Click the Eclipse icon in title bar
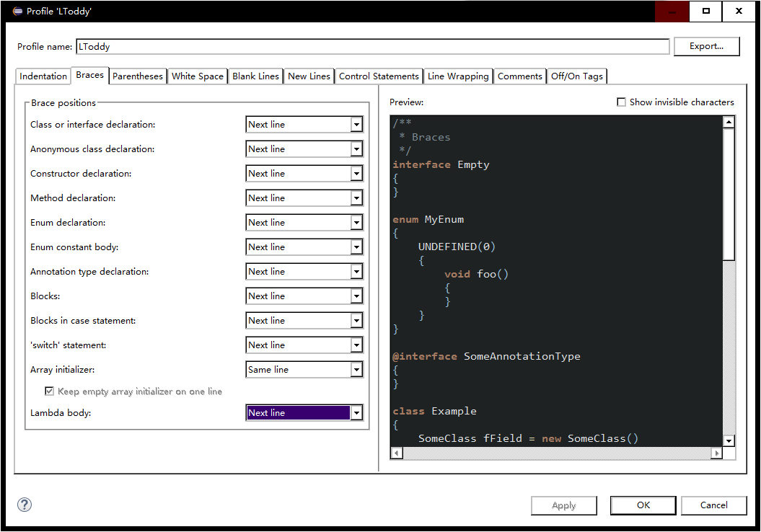This screenshot has width=761, height=532. [x=17, y=11]
